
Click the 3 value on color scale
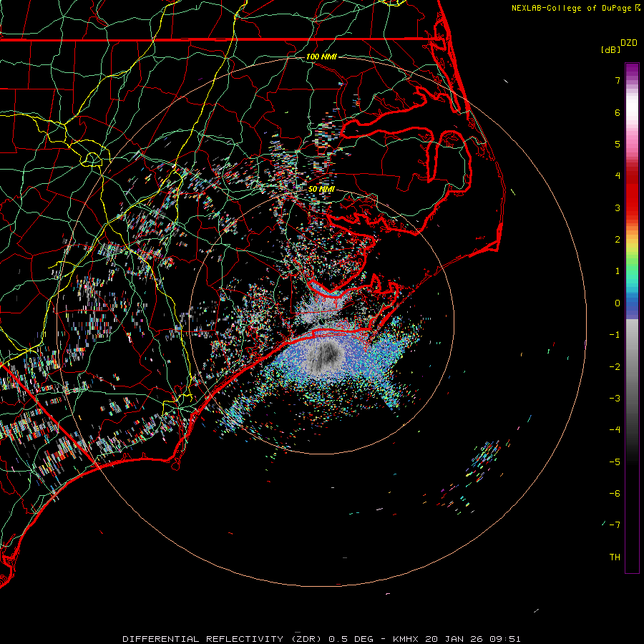click(618, 208)
